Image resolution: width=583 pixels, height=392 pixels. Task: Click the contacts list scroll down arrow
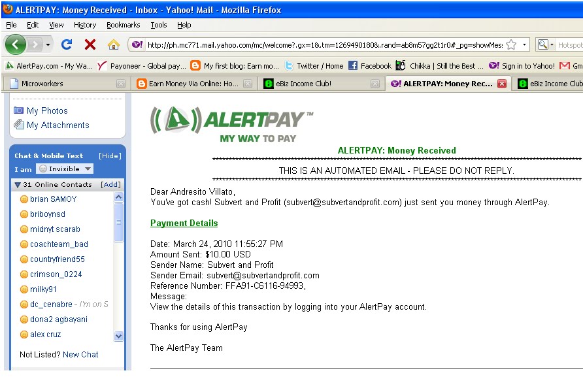[x=118, y=336]
